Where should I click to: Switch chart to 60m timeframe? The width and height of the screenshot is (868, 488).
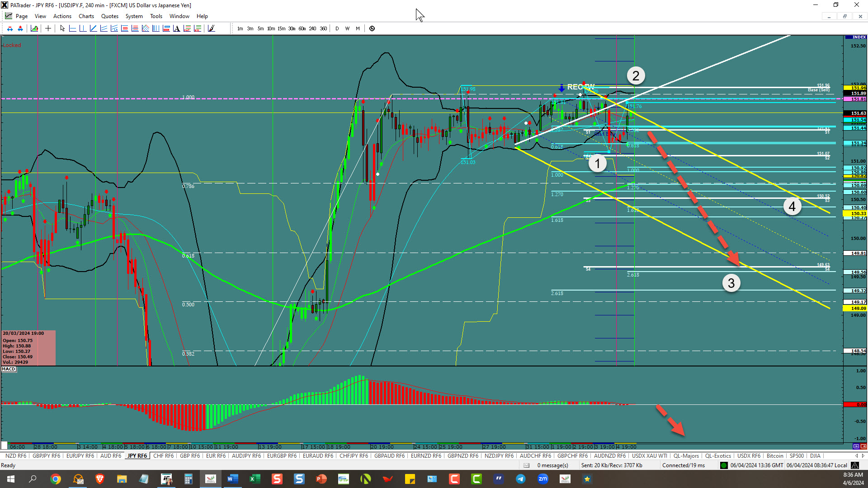(302, 28)
